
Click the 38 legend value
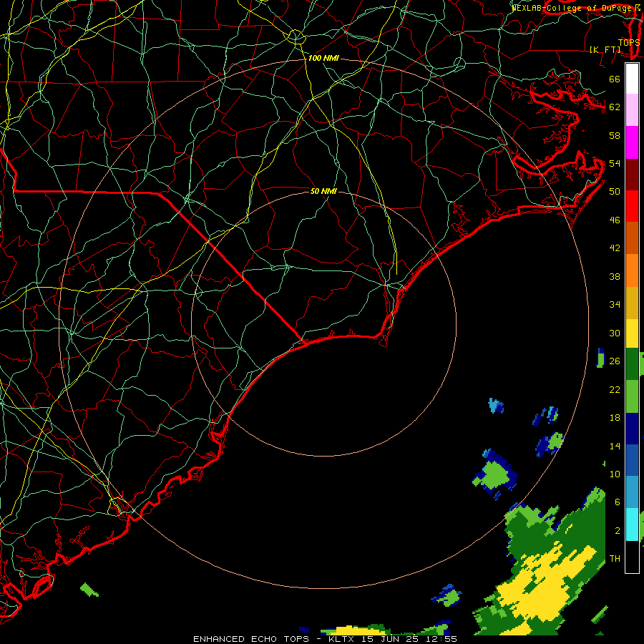(x=615, y=276)
